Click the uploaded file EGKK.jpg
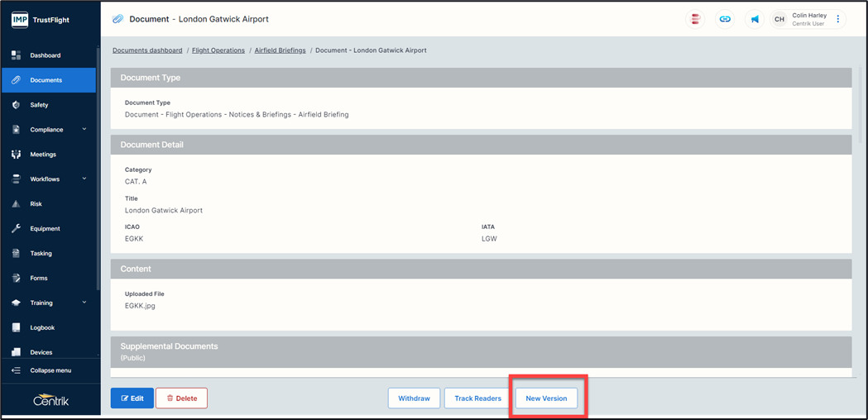 (x=140, y=305)
